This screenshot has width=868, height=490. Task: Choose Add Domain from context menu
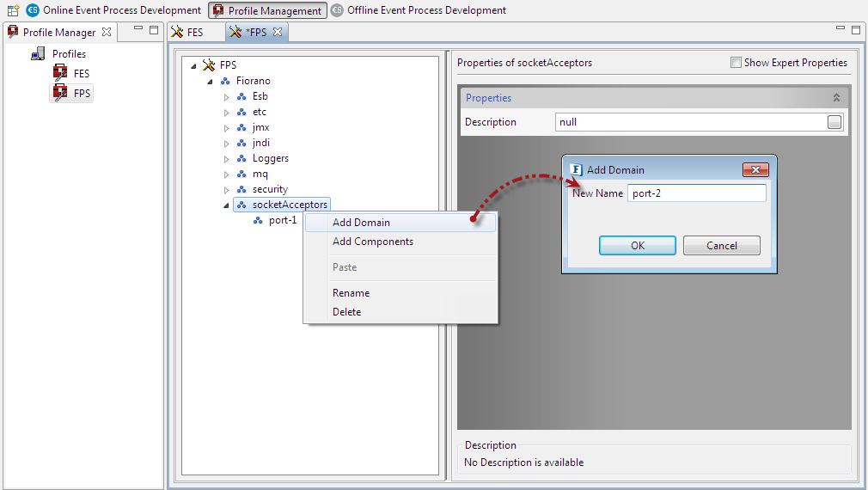click(400, 223)
